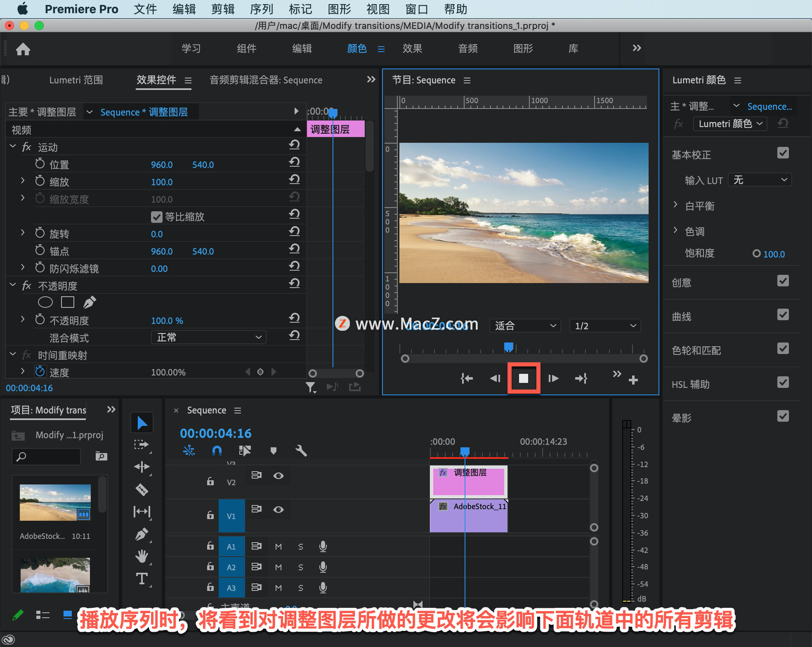Screen dimensions: 812x647
Task: Click the 饱和度 value 100.0
Action: coord(774,254)
